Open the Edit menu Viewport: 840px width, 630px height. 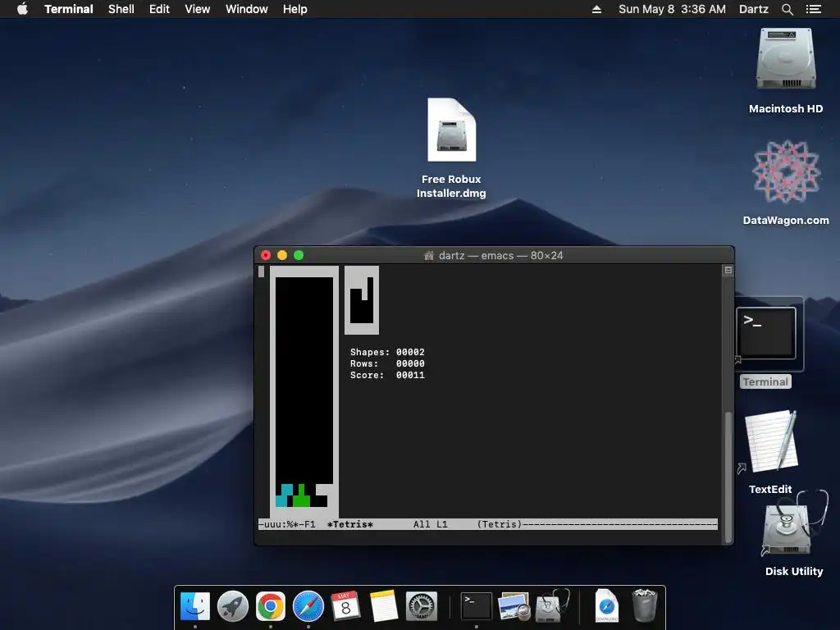tap(159, 9)
